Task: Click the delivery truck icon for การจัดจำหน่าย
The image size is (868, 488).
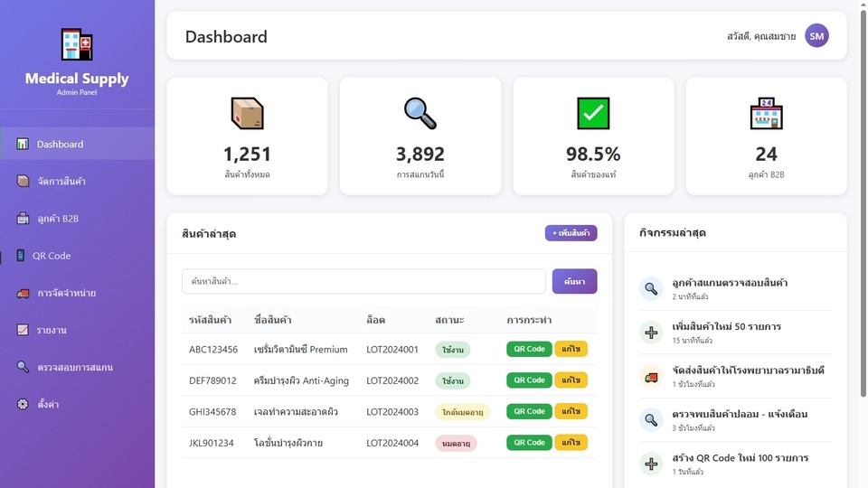Action: (23, 293)
